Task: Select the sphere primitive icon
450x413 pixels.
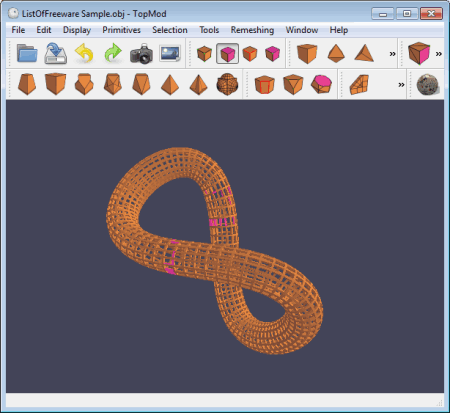Action: click(x=227, y=84)
